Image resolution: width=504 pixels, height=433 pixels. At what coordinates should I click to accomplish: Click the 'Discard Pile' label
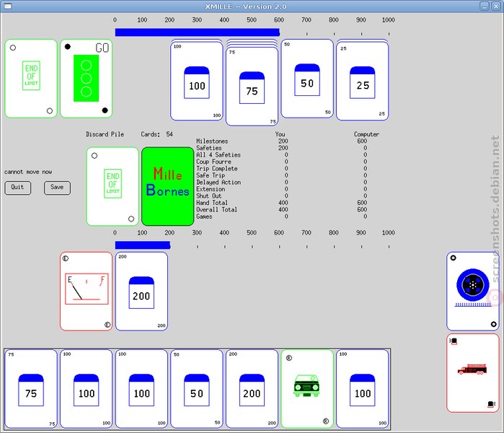[x=105, y=134]
